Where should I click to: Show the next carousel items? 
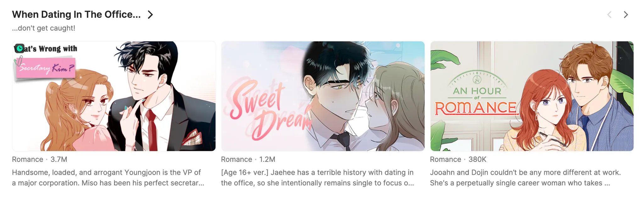[x=626, y=15]
